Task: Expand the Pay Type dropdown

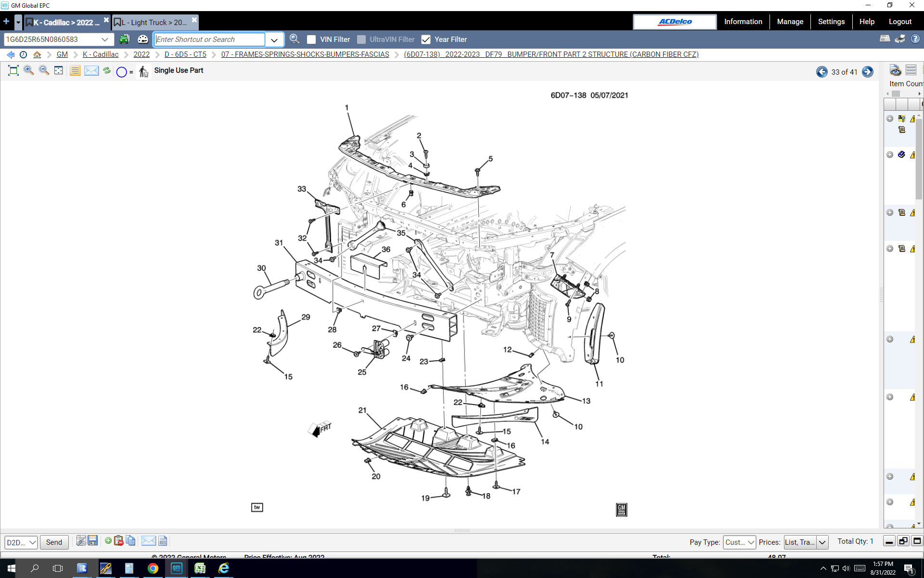Action: [750, 542]
